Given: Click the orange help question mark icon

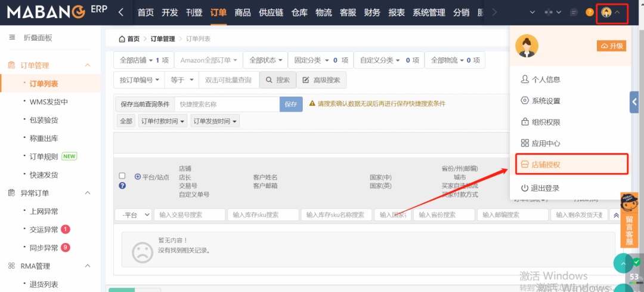Looking at the screenshot, I should pyautogui.click(x=590, y=12).
